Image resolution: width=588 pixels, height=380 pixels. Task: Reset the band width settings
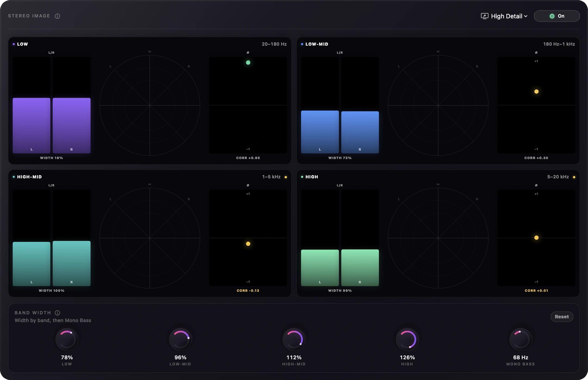click(562, 317)
